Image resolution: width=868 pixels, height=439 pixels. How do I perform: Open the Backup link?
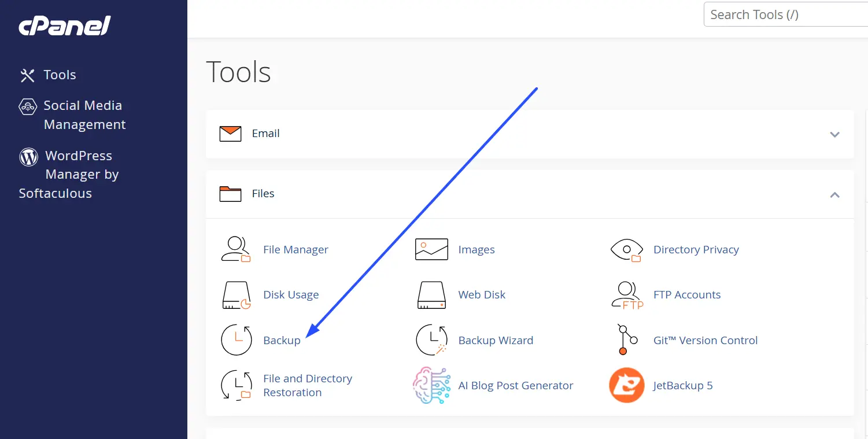(x=282, y=341)
